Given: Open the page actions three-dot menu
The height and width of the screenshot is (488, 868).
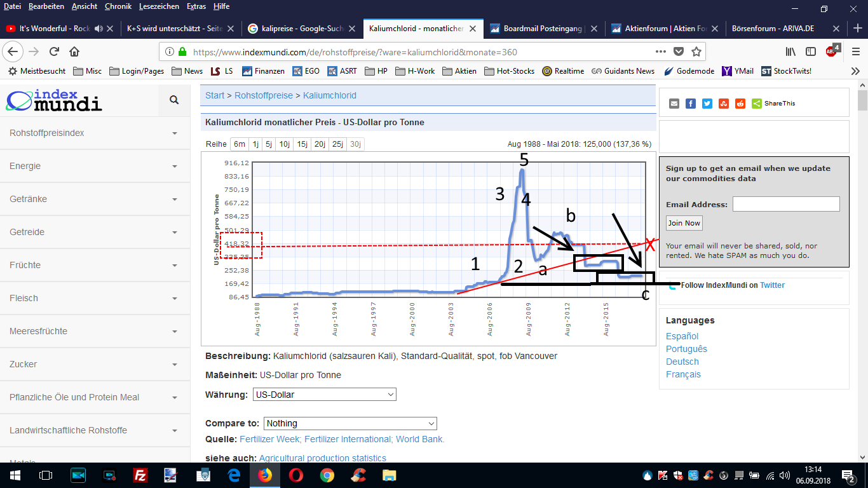Looking at the screenshot, I should 662,51.
